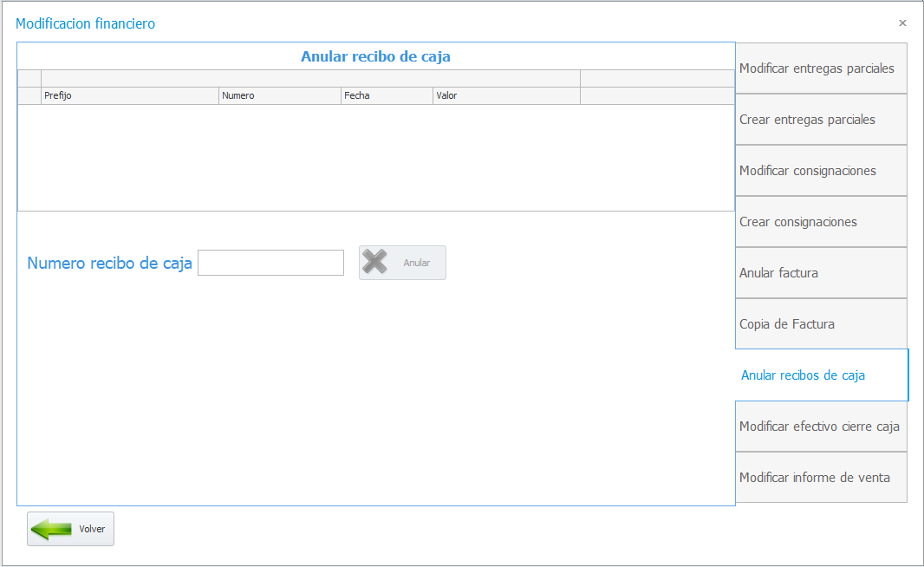Sort by Numero column header
The image size is (924, 567).
tap(280, 95)
